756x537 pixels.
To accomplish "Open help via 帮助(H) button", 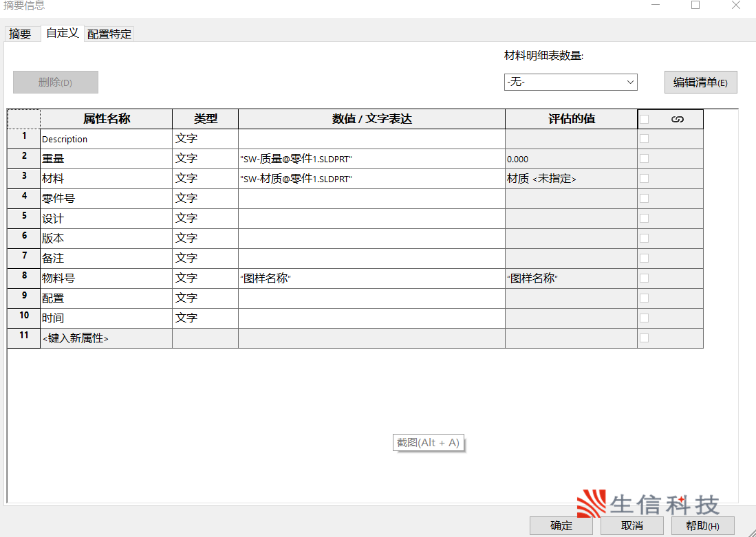I will [703, 525].
